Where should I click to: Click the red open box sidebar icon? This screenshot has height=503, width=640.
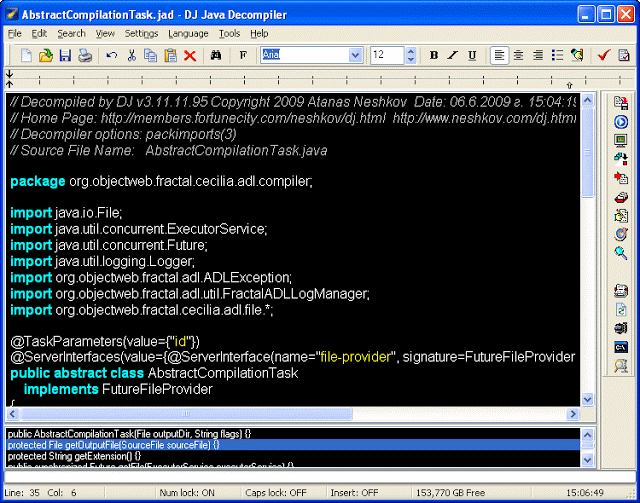pyautogui.click(x=621, y=197)
